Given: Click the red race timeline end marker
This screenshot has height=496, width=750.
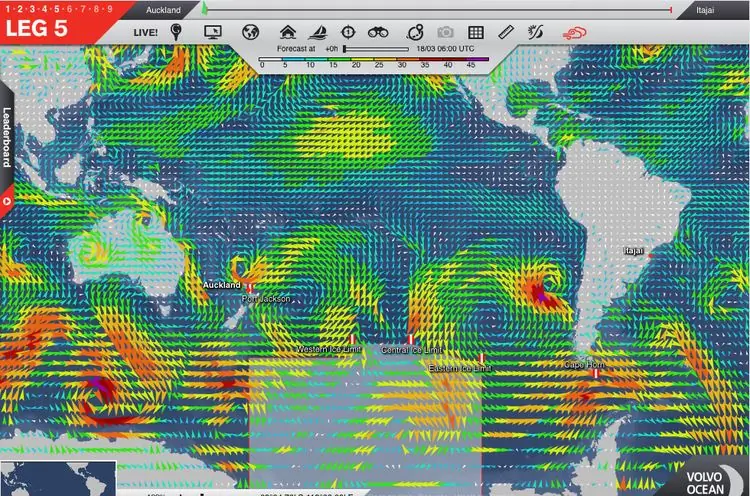Looking at the screenshot, I should [x=671, y=10].
